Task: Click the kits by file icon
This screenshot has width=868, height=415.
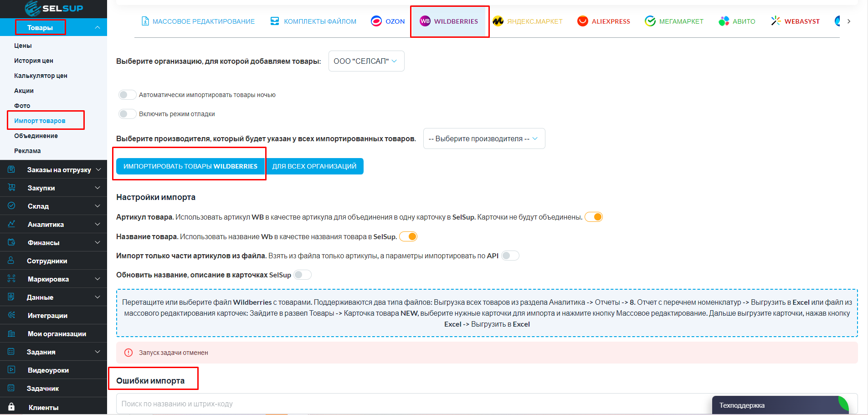Action: [x=275, y=21]
